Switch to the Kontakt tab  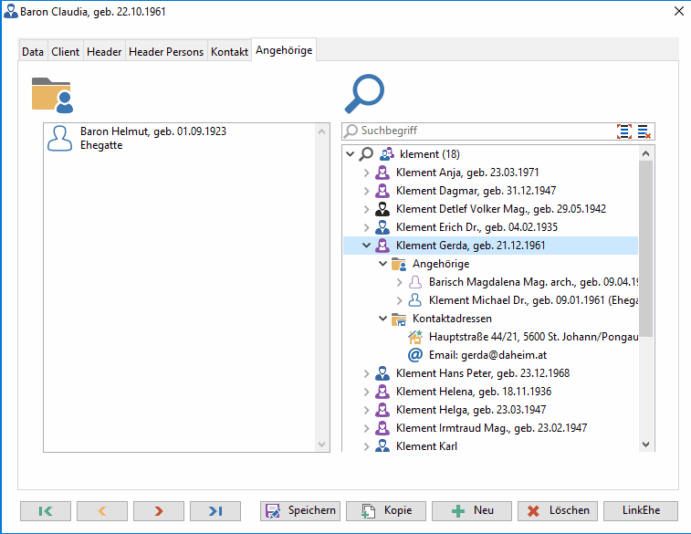click(x=229, y=52)
